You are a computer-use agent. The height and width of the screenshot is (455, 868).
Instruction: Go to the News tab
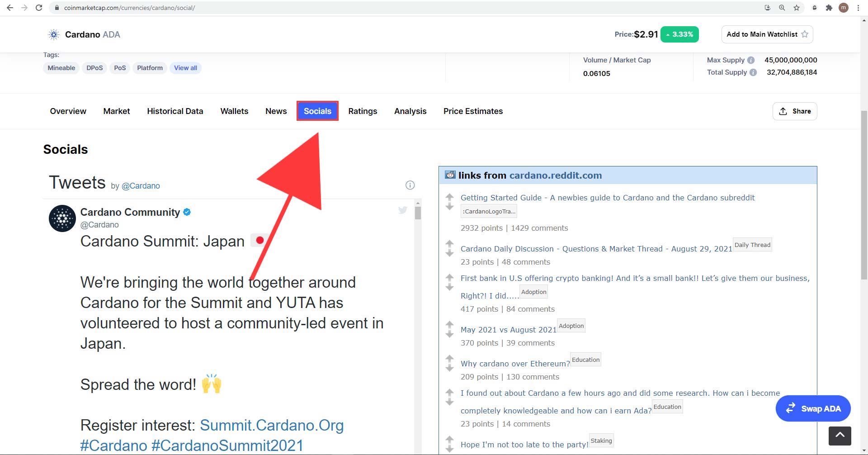click(x=276, y=111)
